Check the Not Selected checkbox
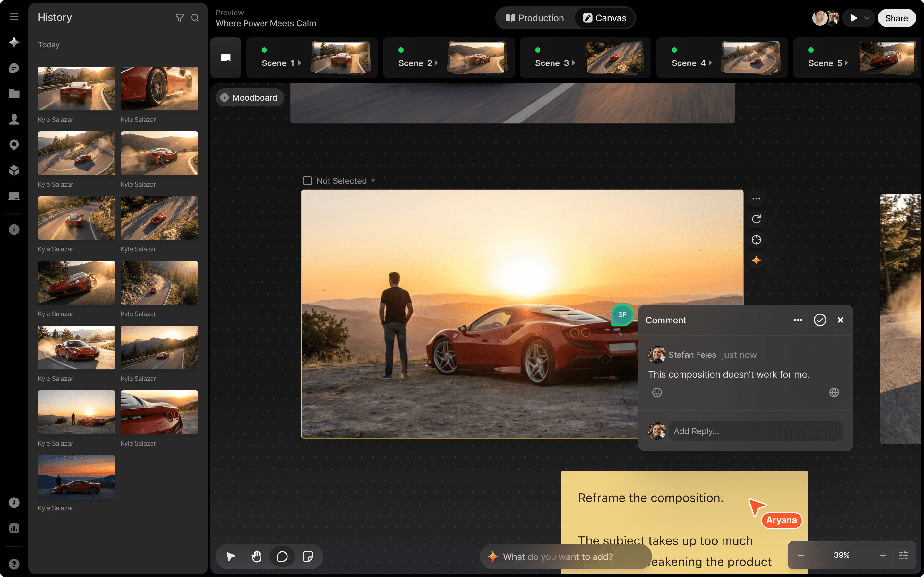Image resolution: width=924 pixels, height=577 pixels. [307, 180]
